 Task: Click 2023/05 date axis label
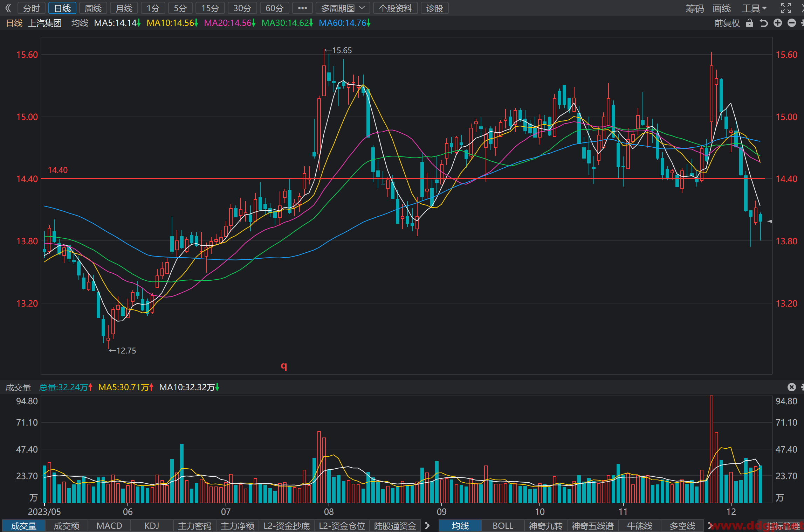click(44, 512)
